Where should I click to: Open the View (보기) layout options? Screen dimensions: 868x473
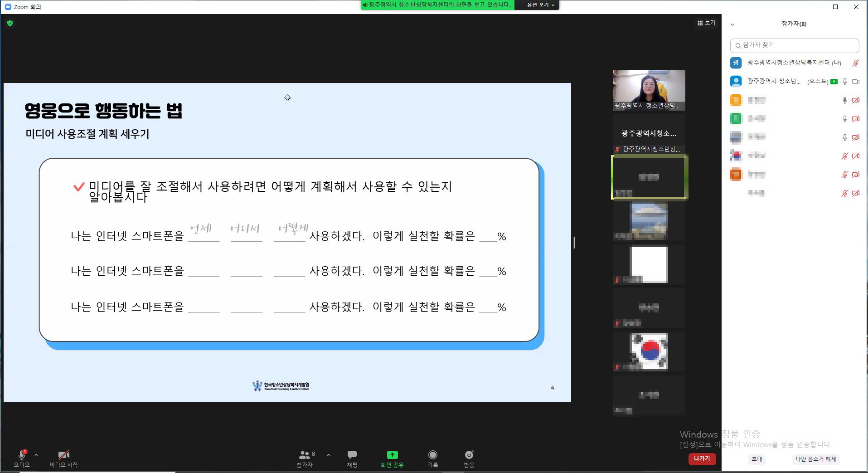(x=706, y=23)
